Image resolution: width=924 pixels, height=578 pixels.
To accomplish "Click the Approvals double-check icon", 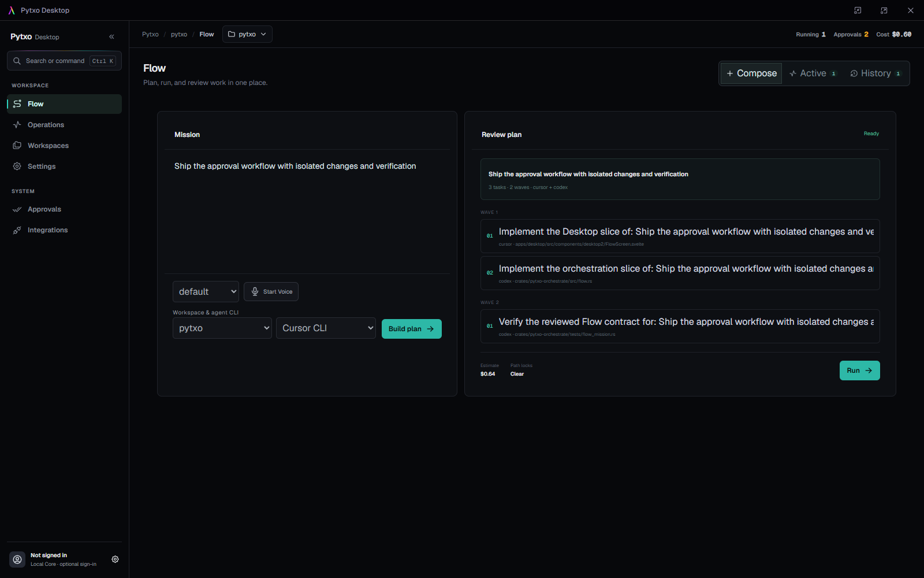I will tap(17, 209).
